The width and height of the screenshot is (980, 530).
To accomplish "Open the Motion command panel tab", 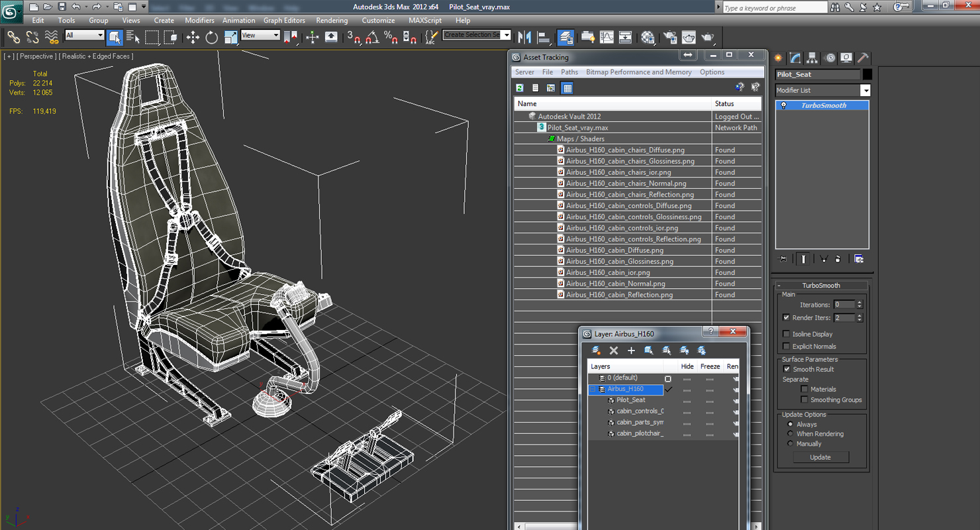I will point(829,58).
